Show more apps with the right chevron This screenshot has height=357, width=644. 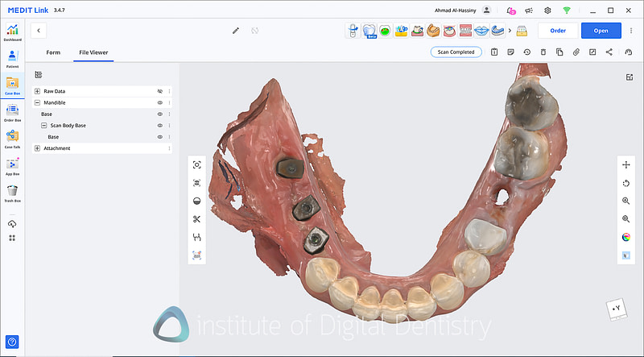coord(510,31)
